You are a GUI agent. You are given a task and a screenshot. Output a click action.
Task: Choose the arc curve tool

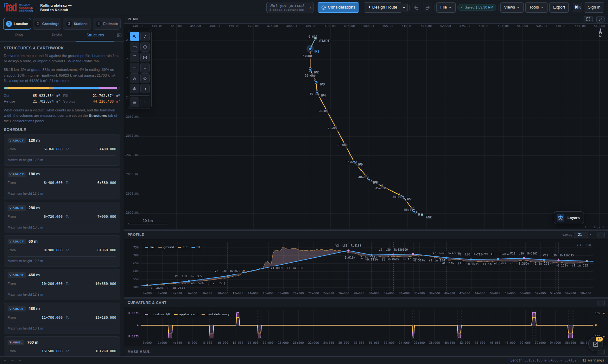[x=135, y=58]
